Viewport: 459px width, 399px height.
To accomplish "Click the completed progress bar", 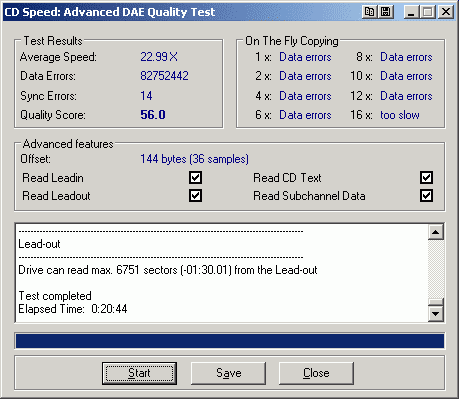I will coord(230,341).
